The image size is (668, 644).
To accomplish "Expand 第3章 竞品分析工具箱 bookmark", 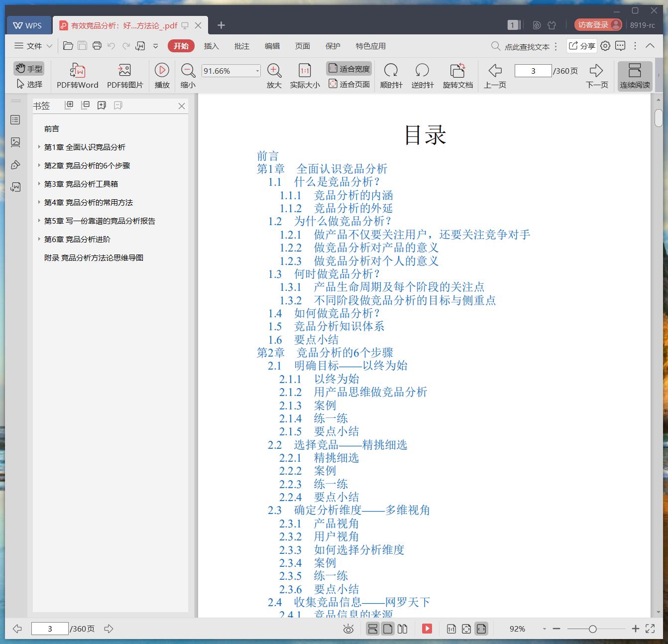I will click(39, 184).
